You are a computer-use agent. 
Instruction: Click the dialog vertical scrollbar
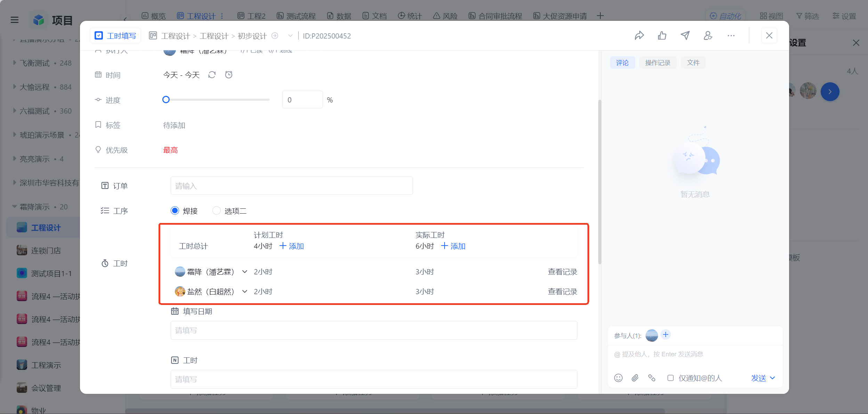pyautogui.click(x=600, y=182)
